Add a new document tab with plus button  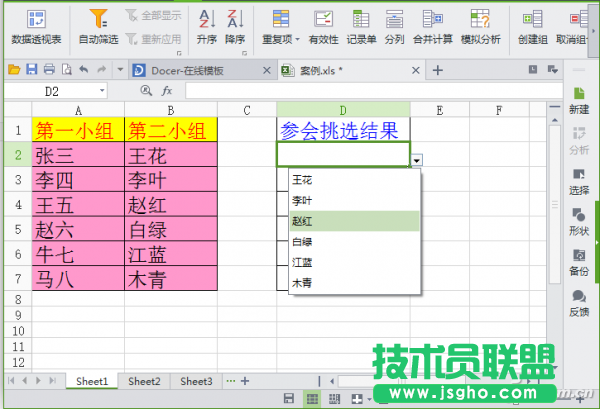click(437, 70)
